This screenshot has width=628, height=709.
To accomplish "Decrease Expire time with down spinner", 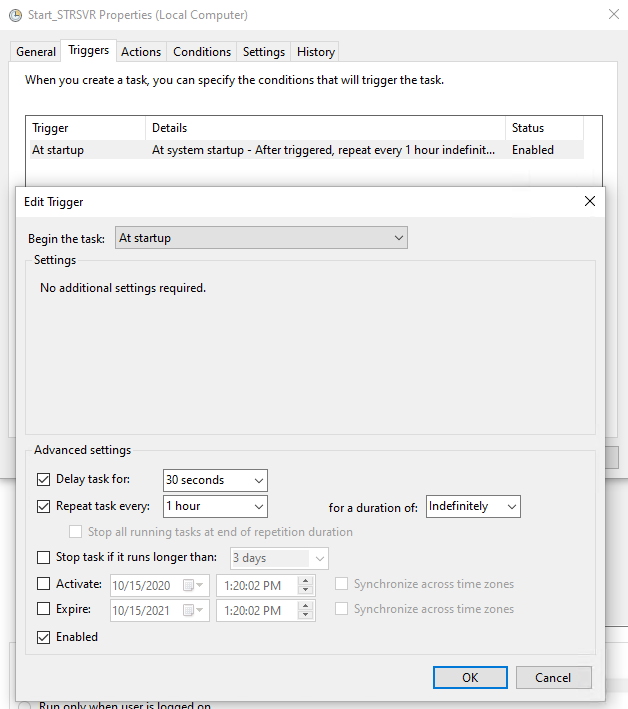I will [x=306, y=615].
